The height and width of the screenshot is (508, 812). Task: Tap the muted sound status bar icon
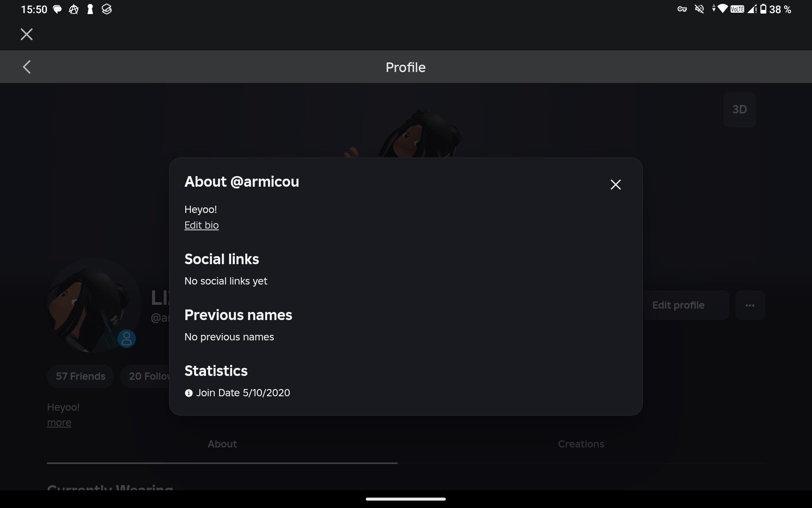click(x=700, y=9)
